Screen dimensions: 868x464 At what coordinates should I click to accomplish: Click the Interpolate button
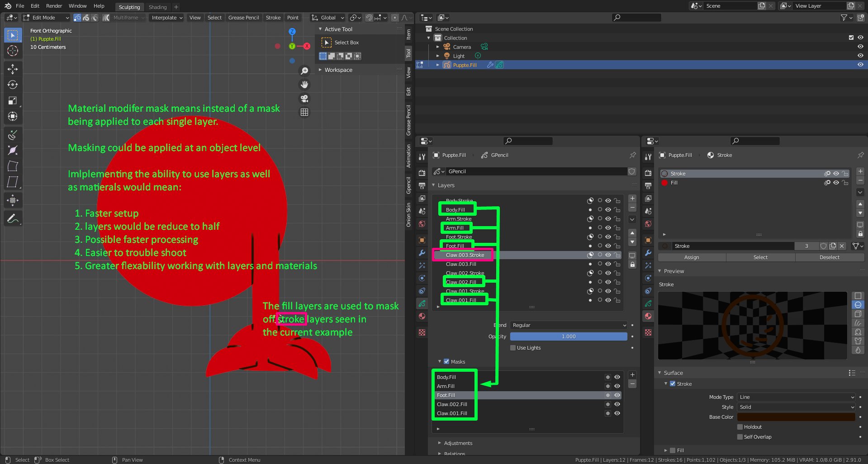pyautogui.click(x=166, y=18)
